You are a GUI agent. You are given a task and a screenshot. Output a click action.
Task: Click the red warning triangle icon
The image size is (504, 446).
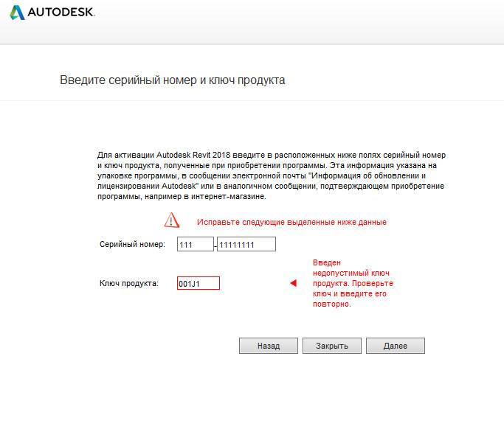tap(172, 220)
